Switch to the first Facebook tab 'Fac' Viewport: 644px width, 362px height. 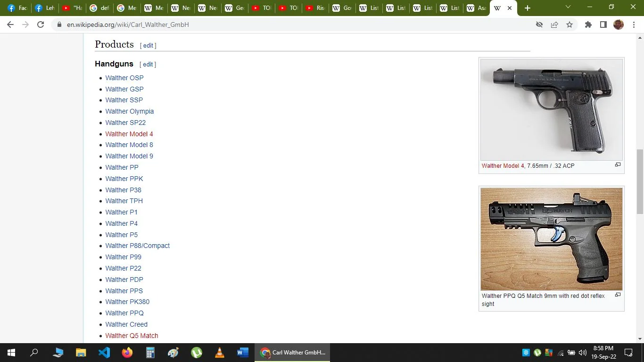coord(17,8)
